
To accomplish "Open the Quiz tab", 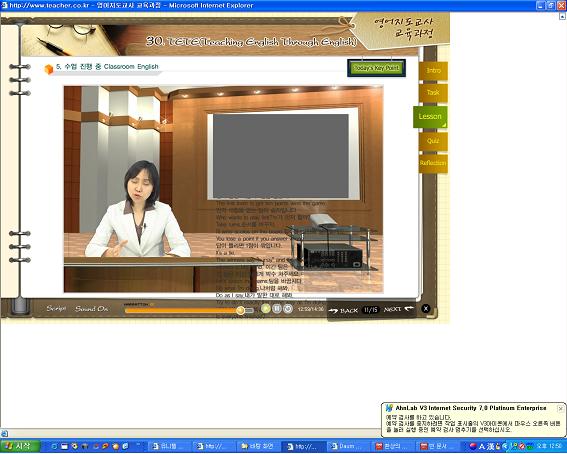I will [433, 141].
